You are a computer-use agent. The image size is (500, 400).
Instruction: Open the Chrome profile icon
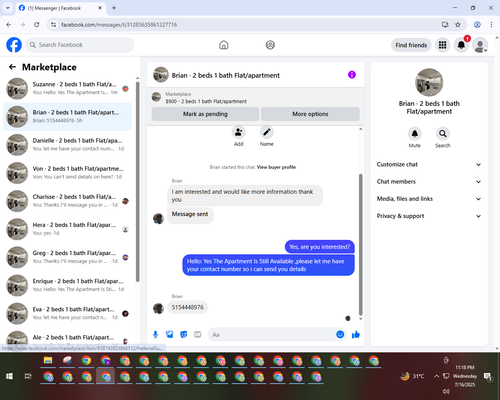[477, 25]
